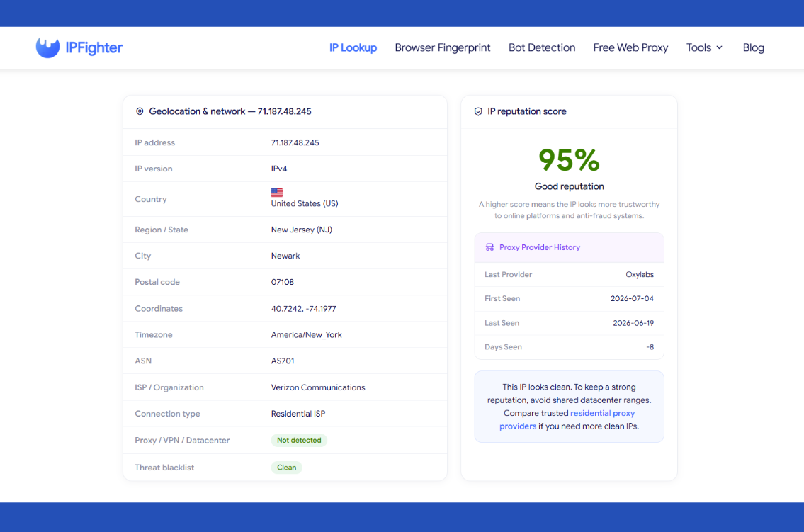
Task: Select the ASN value AS701
Action: pyautogui.click(x=283, y=361)
